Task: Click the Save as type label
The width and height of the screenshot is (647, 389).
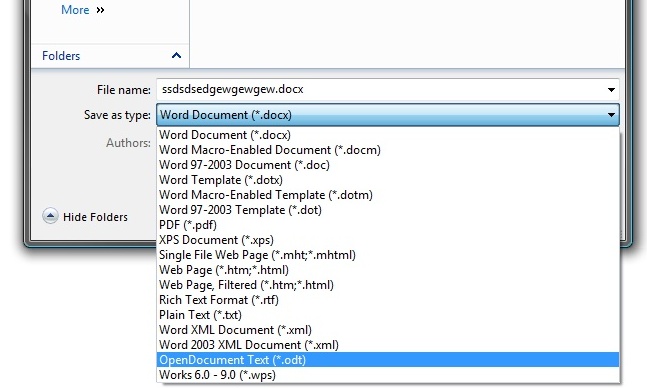Action: click(x=117, y=115)
